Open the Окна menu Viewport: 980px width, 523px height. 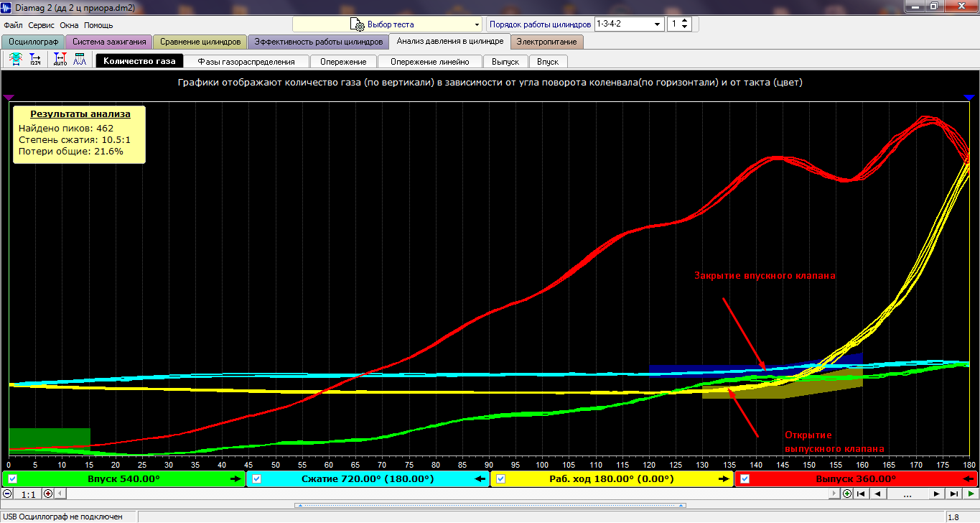tap(70, 24)
